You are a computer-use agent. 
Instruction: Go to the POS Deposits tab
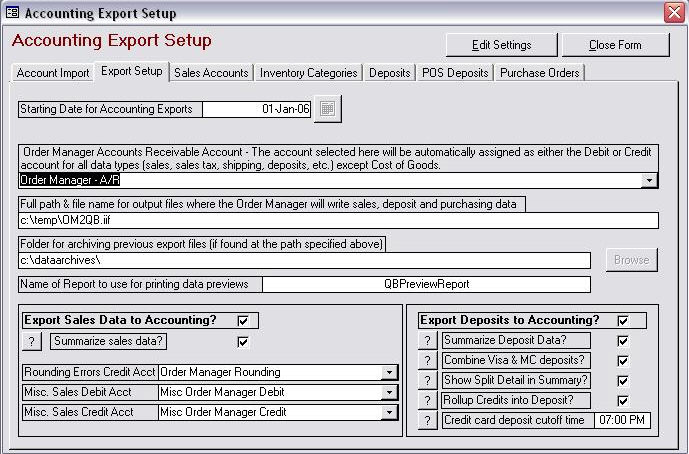[x=455, y=73]
